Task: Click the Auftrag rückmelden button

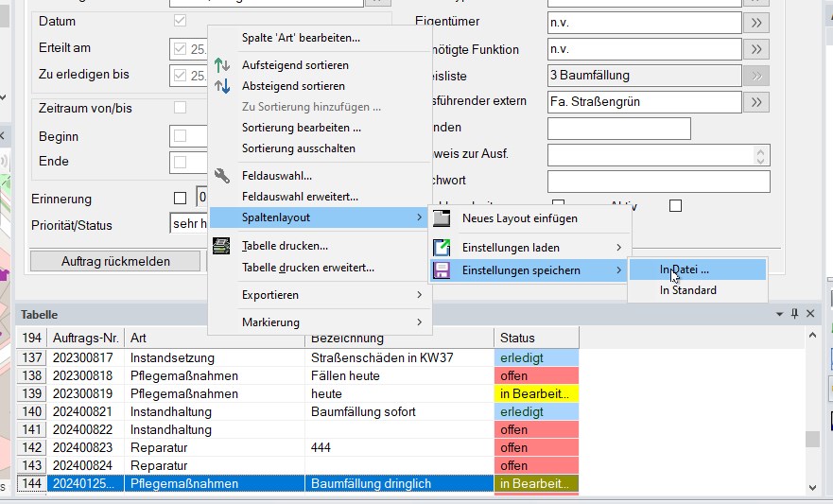Action: click(x=115, y=261)
